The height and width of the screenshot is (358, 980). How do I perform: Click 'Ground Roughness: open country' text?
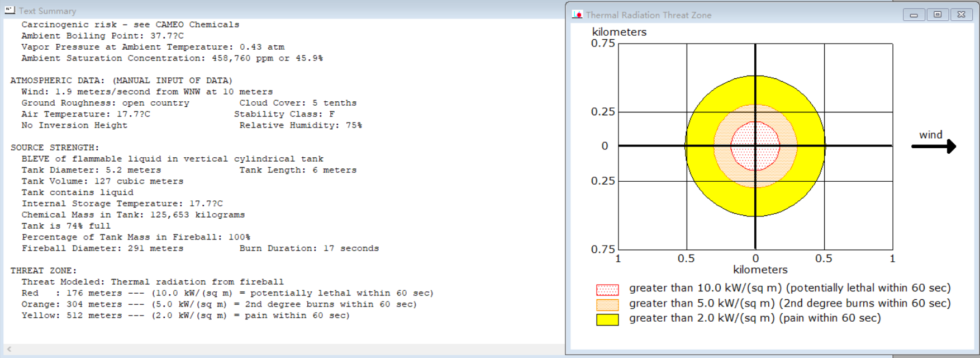tap(105, 103)
